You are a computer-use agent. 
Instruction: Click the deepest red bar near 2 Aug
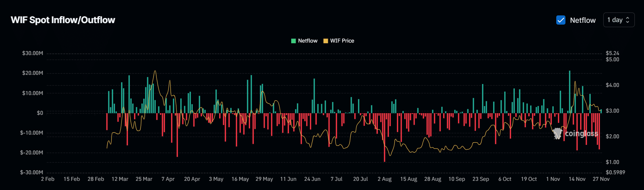384,138
